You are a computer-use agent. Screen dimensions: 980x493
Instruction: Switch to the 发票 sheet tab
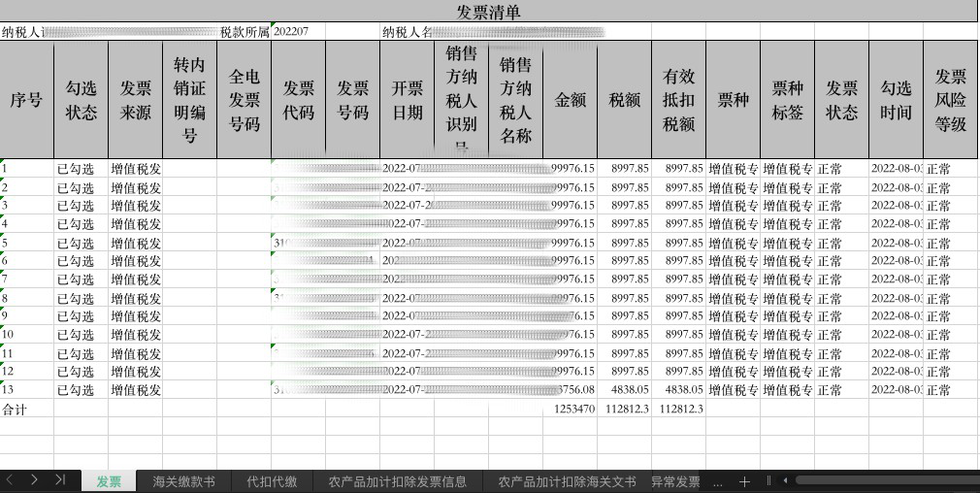tap(109, 481)
